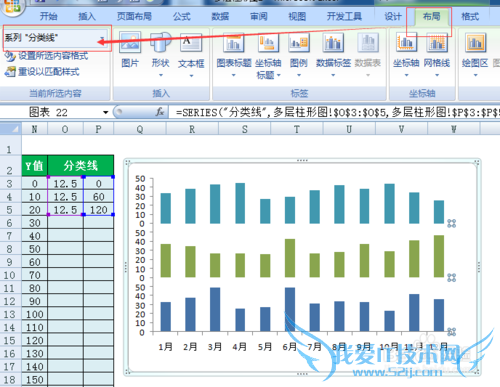The width and height of the screenshot is (500, 387).
Task: Select cell N18 containing 150
Action: [35, 380]
